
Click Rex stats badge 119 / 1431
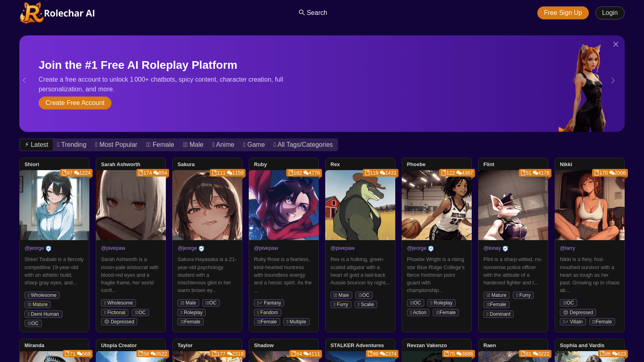(x=381, y=173)
